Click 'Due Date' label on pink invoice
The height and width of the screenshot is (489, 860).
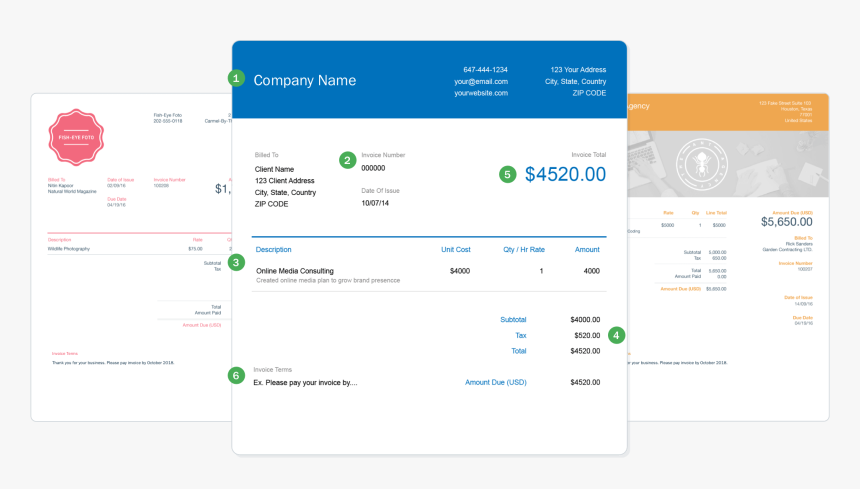pyautogui.click(x=116, y=199)
